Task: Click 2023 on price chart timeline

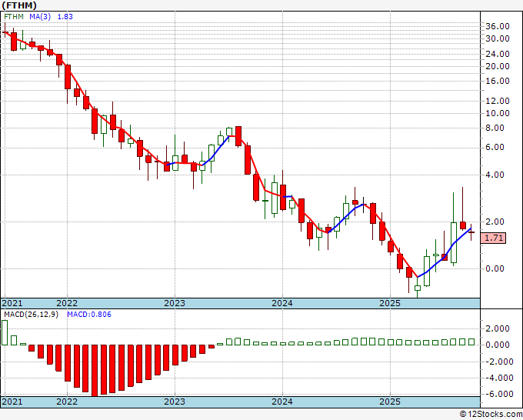Action: tap(175, 303)
